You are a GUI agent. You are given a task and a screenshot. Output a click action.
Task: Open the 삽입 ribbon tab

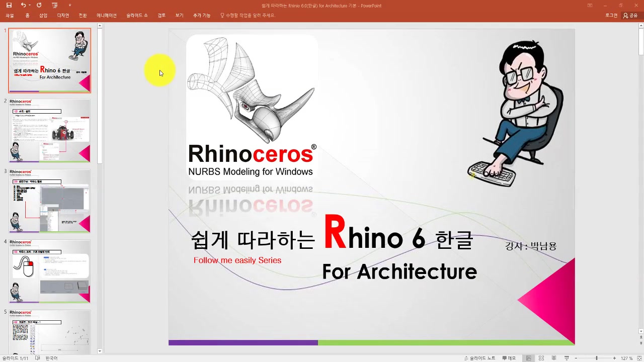(x=43, y=16)
